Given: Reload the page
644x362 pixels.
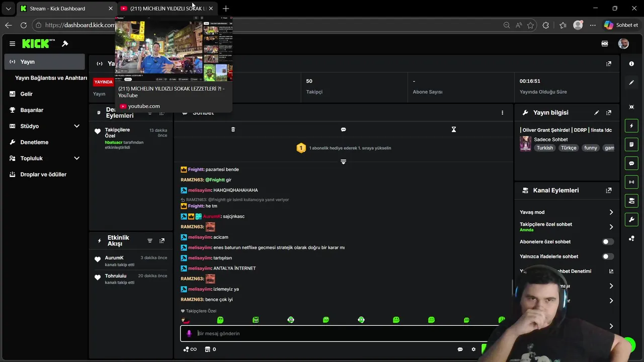Looking at the screenshot, I should coord(24,25).
